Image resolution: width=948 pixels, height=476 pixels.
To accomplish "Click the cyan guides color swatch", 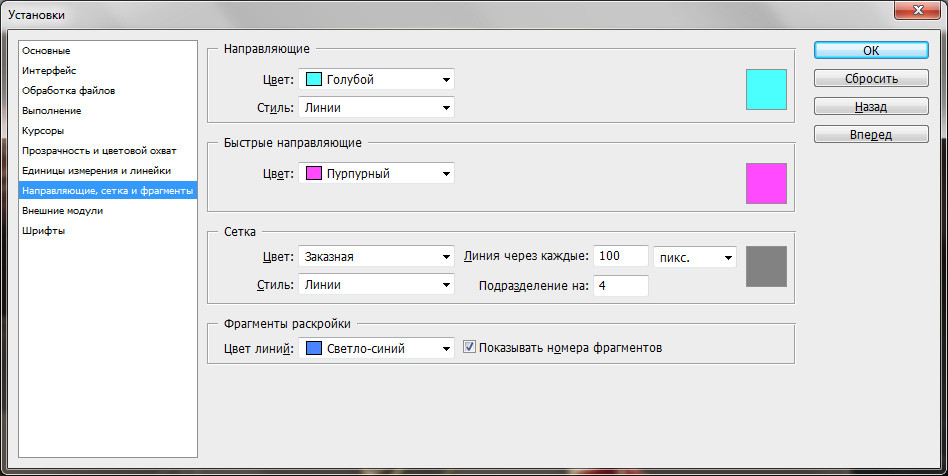I will point(766,90).
